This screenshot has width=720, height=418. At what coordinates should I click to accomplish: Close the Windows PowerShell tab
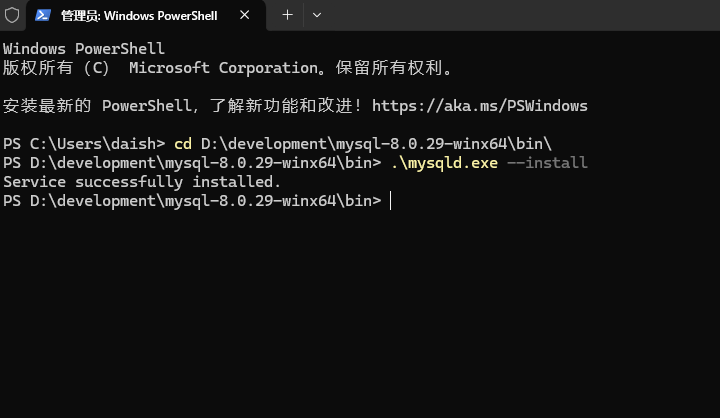coord(244,15)
